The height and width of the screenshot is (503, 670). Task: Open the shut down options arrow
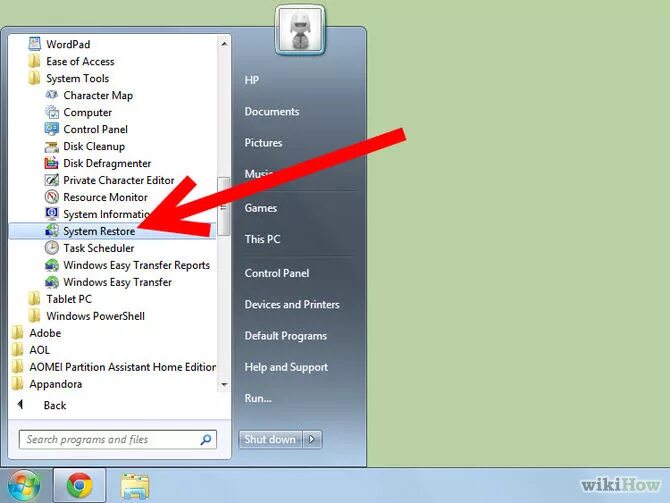pyautogui.click(x=312, y=439)
